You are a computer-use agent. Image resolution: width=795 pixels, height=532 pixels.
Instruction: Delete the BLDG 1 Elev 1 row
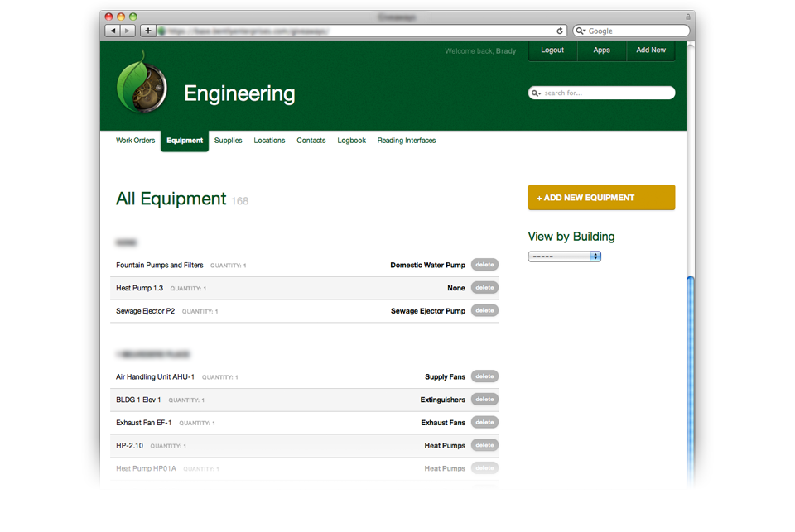[x=484, y=400]
